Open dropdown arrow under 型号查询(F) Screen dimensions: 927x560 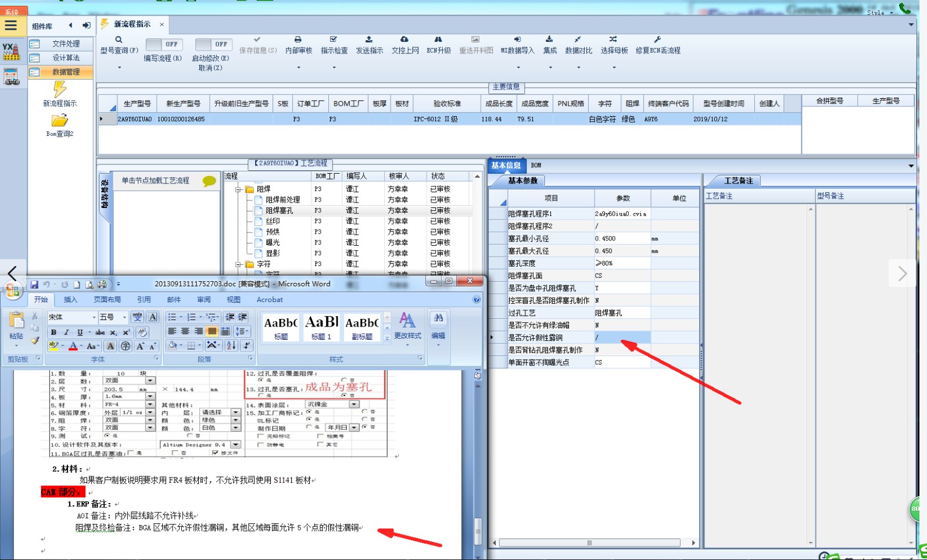(119, 67)
